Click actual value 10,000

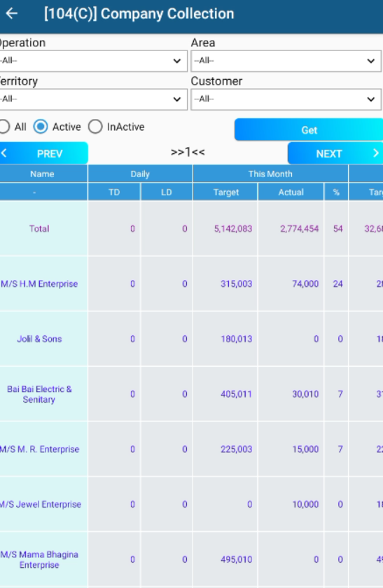pyautogui.click(x=305, y=505)
